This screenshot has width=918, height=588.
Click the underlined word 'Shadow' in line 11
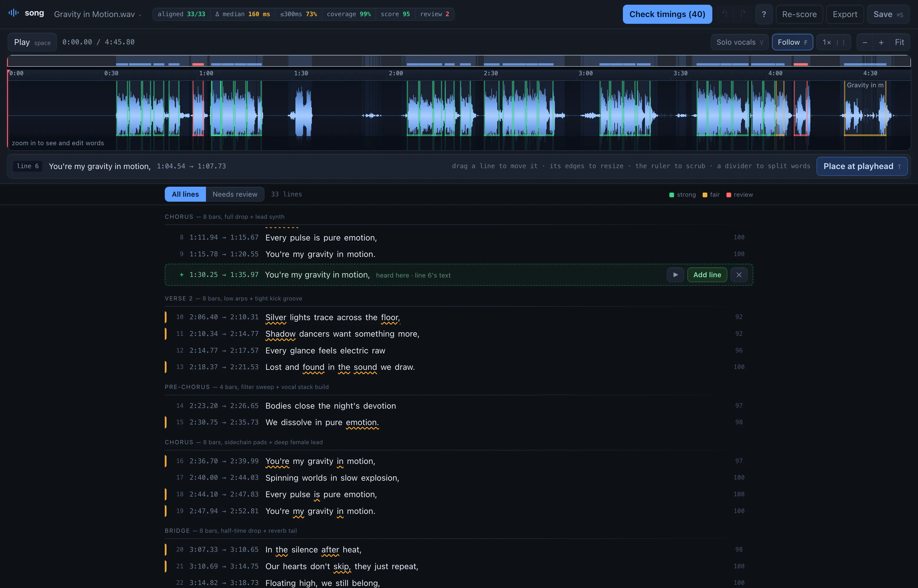pos(280,334)
